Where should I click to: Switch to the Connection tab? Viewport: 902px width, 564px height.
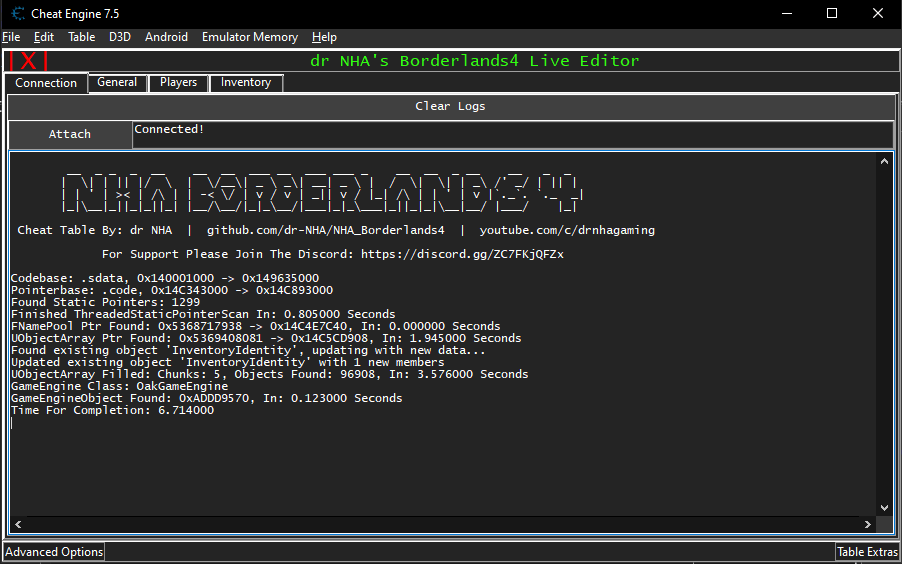click(x=46, y=83)
